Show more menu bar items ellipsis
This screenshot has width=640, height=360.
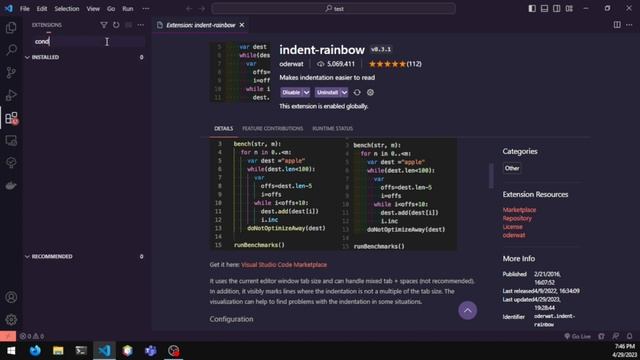pyautogui.click(x=145, y=9)
